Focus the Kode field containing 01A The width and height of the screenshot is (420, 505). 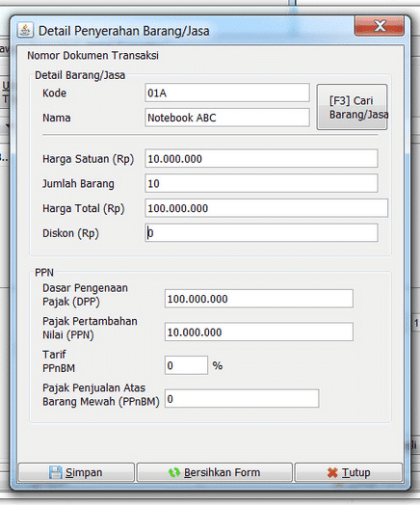point(227,93)
